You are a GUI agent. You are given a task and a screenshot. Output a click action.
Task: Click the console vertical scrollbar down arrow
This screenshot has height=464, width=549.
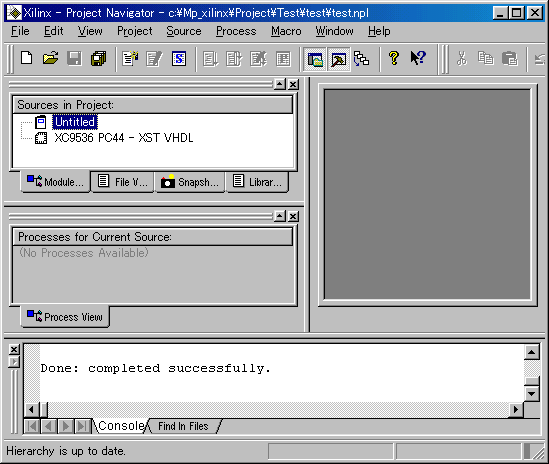pyautogui.click(x=531, y=394)
